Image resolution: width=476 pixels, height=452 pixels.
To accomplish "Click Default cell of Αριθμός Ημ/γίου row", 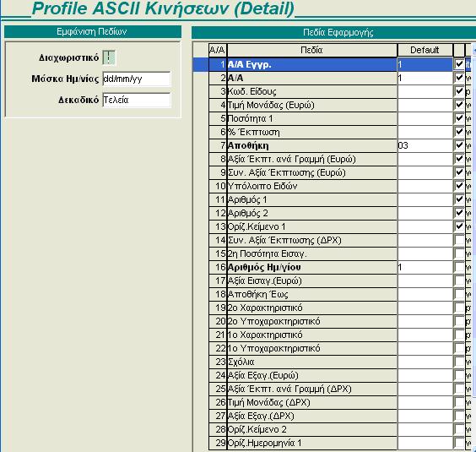I will coord(425,267).
